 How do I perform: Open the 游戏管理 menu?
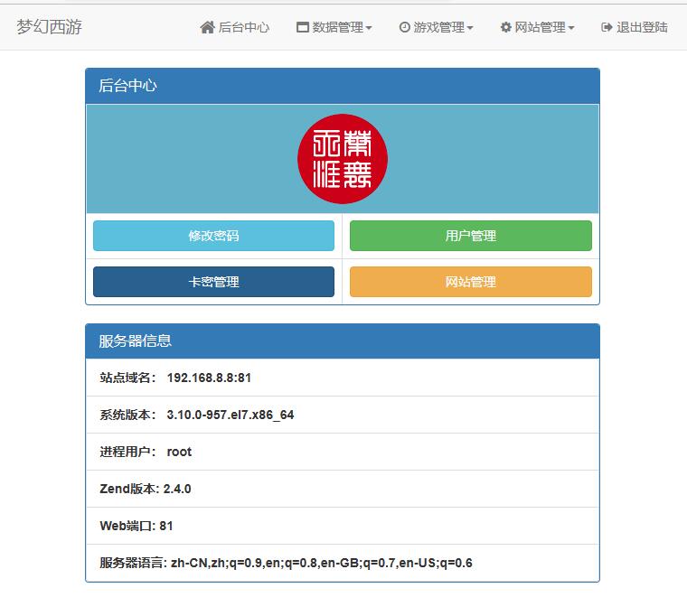436,27
